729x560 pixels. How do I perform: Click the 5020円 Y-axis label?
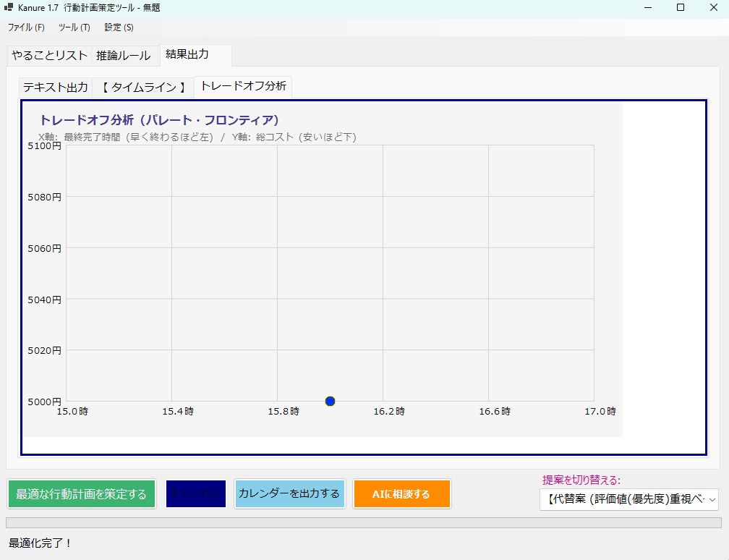44,350
